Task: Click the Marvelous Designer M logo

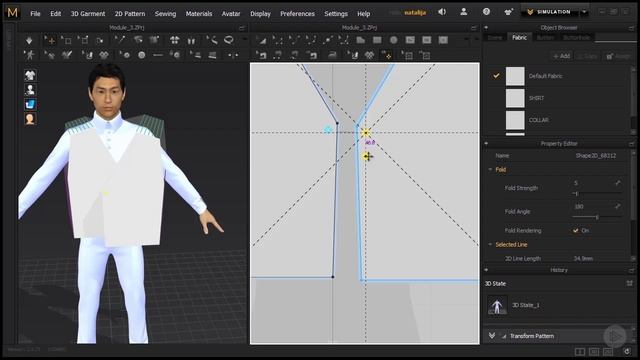Action: [12, 13]
